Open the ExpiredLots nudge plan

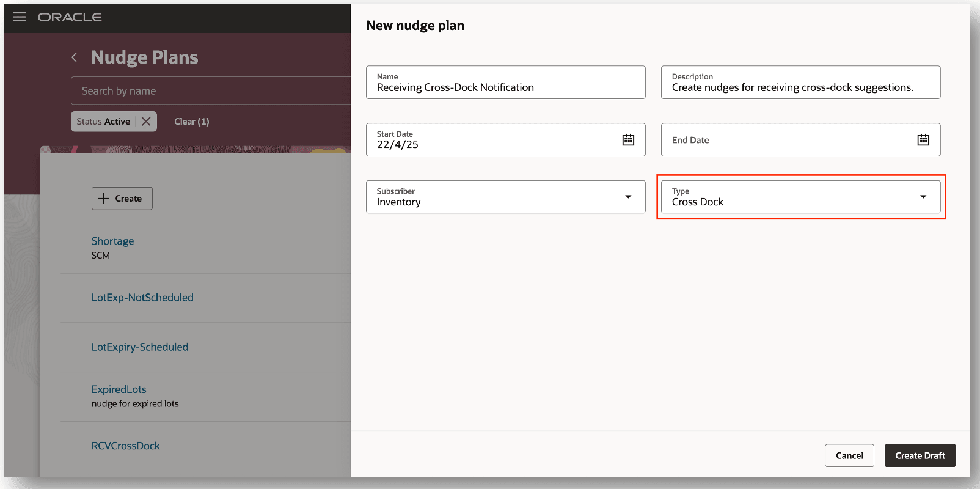(x=119, y=389)
